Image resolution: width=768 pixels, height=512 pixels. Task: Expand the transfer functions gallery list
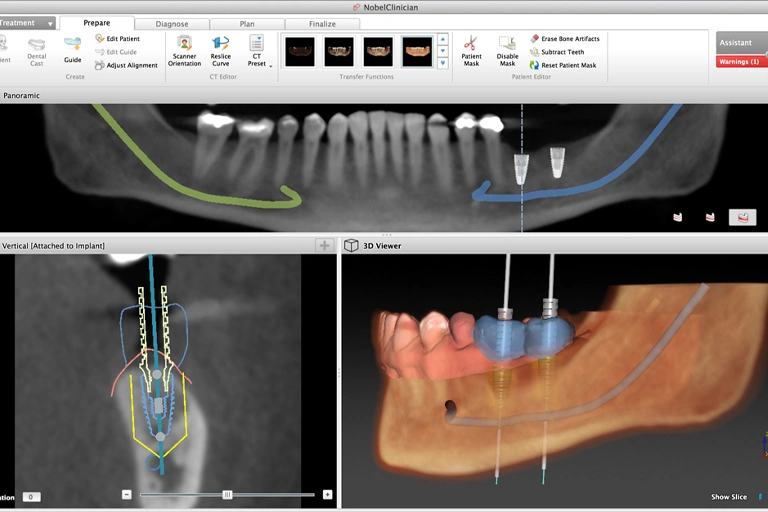[x=443, y=64]
